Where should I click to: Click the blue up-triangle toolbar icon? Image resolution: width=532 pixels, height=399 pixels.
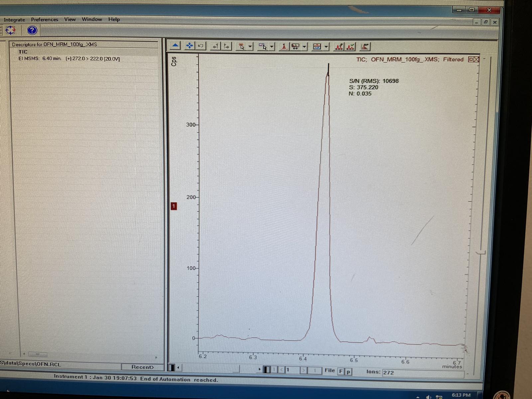(175, 46)
